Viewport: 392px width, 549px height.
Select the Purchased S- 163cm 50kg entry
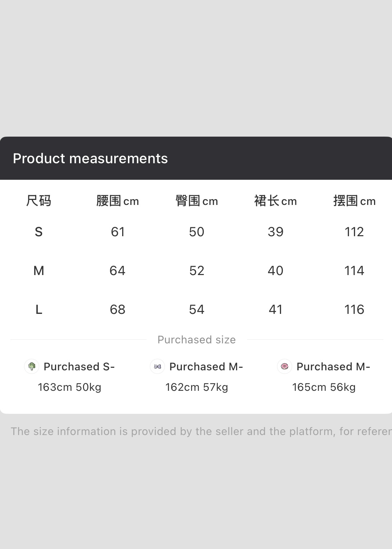coord(70,376)
